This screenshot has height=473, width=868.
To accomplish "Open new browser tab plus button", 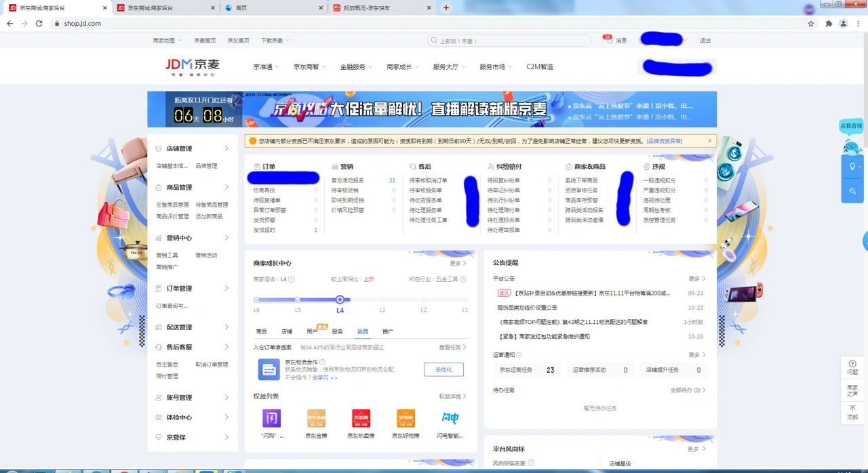I will pos(446,7).
